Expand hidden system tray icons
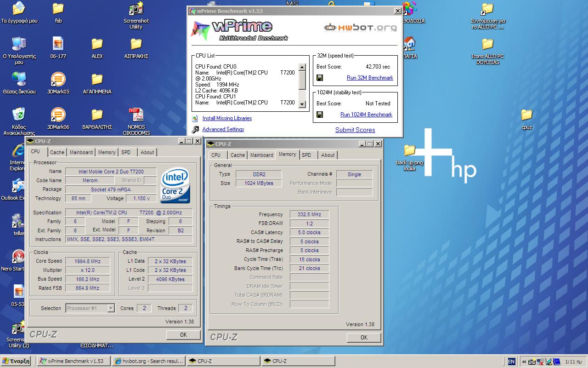 [x=524, y=362]
